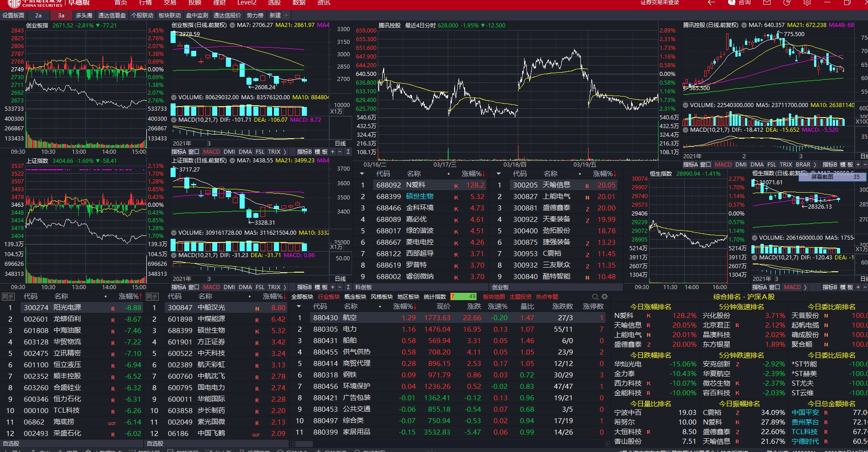This screenshot has width=868, height=452.
Task: Open the MACD indicator dropdown on 上证指数 chart
Action: (x=174, y=255)
